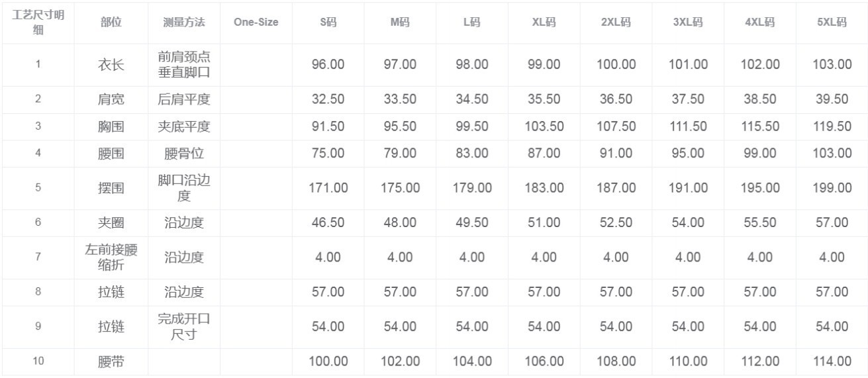Viewport: 868px width, 378px height.
Task: Click the "腰骨位" measurement method cell
Action: [x=184, y=154]
